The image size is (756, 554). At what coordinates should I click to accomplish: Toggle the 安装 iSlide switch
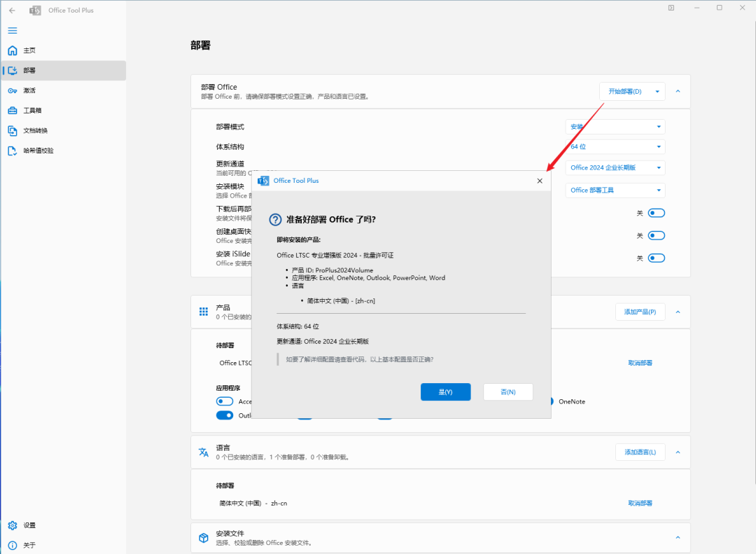pyautogui.click(x=656, y=258)
